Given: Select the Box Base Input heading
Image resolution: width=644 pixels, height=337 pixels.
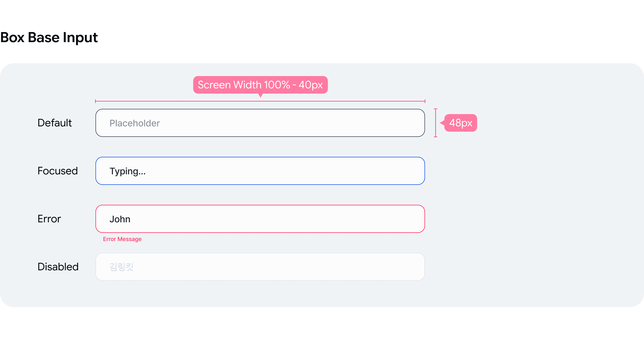Looking at the screenshot, I should 49,37.
